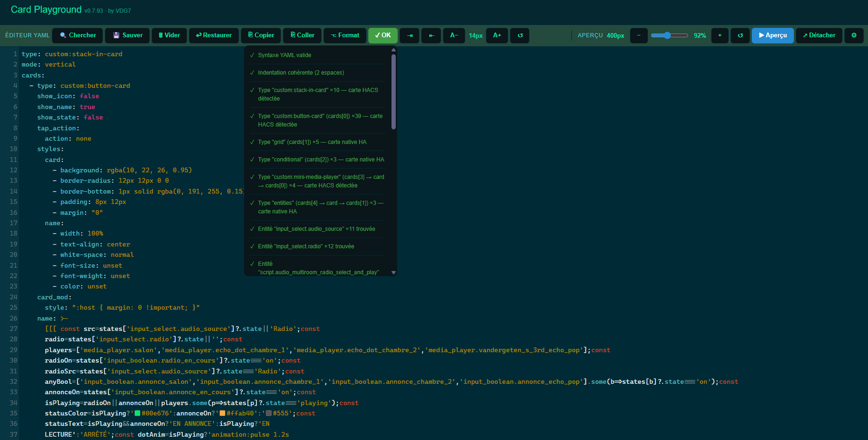
Task: Copy the YAML with Copier
Action: click(261, 35)
